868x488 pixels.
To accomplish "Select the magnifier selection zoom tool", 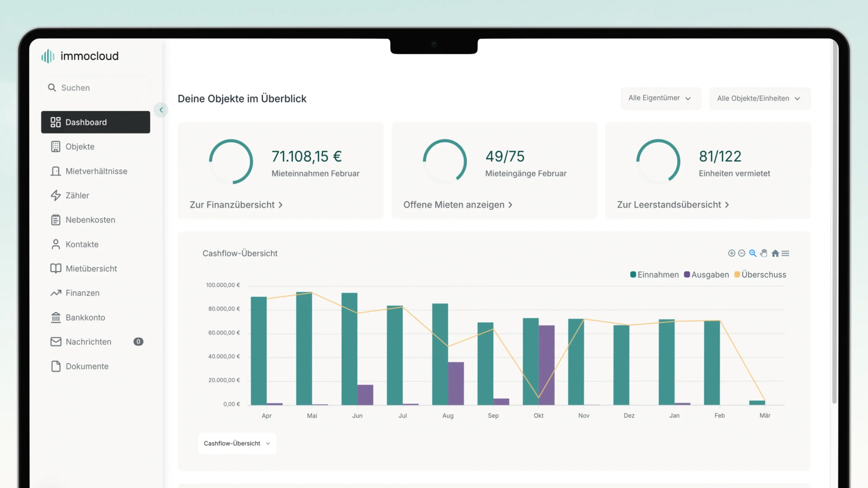I will point(752,253).
